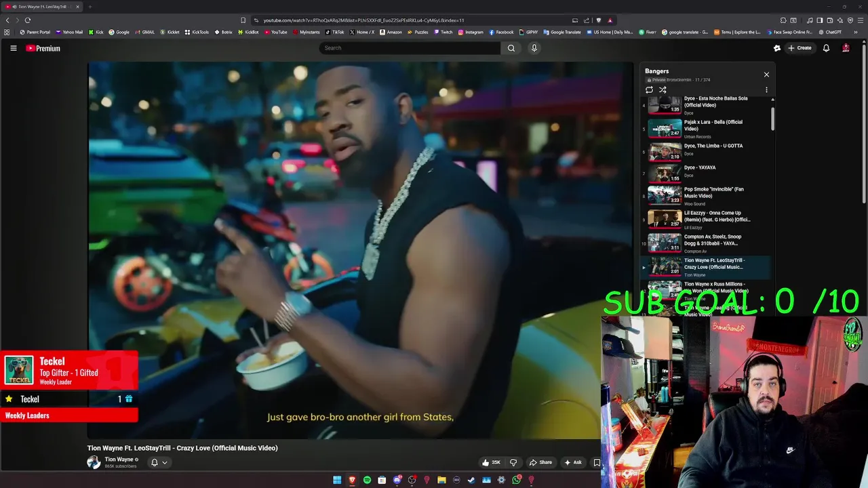The image size is (868, 488).
Task: Open Brave Rewards triangle icon
Action: click(610, 20)
